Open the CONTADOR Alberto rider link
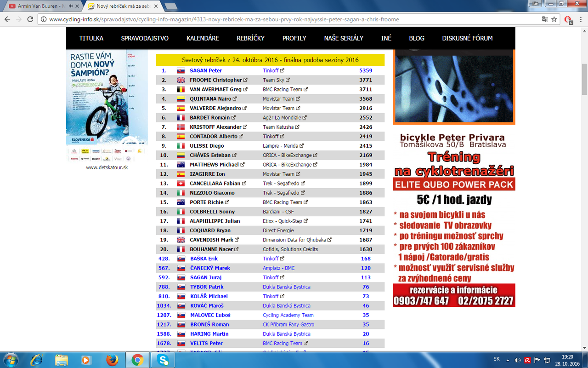This screenshot has width=588, height=368. [x=214, y=136]
